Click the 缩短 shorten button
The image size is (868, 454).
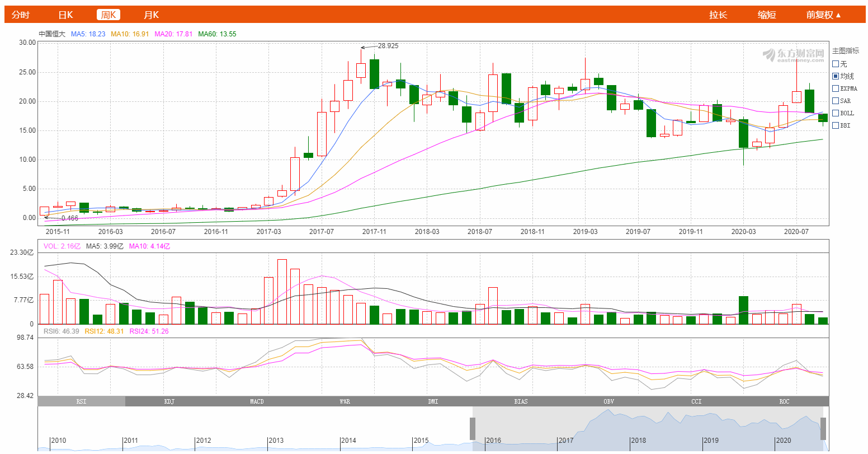[x=767, y=15]
